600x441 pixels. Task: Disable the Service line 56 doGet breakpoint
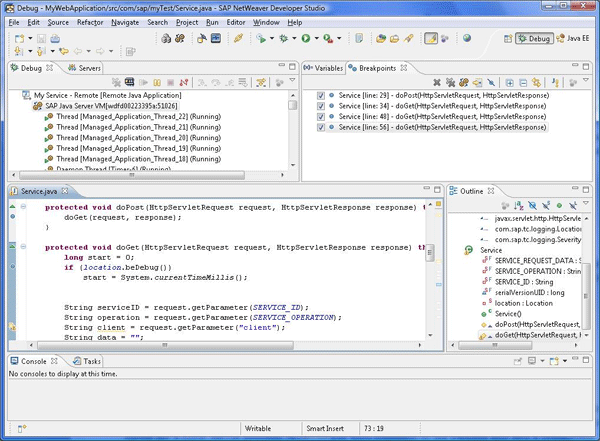coord(320,128)
